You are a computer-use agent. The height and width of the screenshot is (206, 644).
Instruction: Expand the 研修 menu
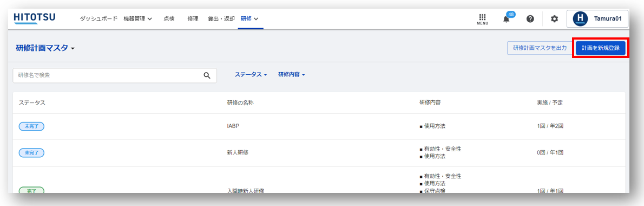click(249, 19)
